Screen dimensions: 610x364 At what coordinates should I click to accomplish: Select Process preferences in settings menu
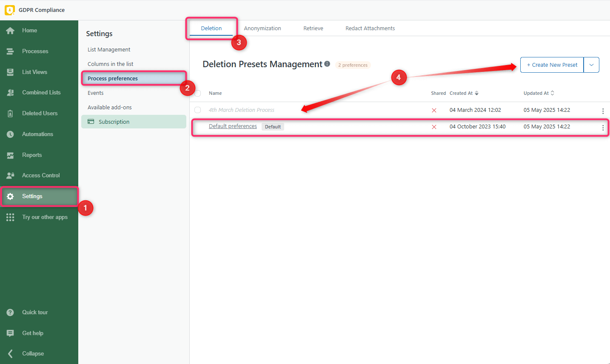(134, 79)
